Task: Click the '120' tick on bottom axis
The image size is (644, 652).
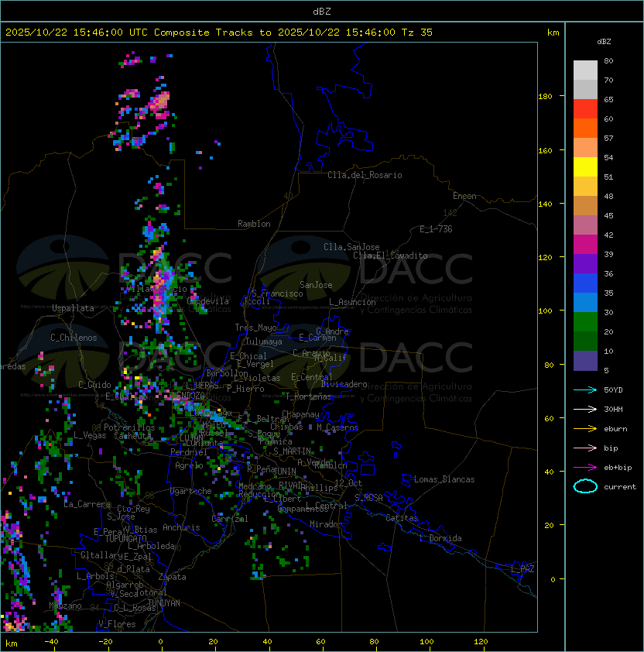Action: pyautogui.click(x=481, y=642)
